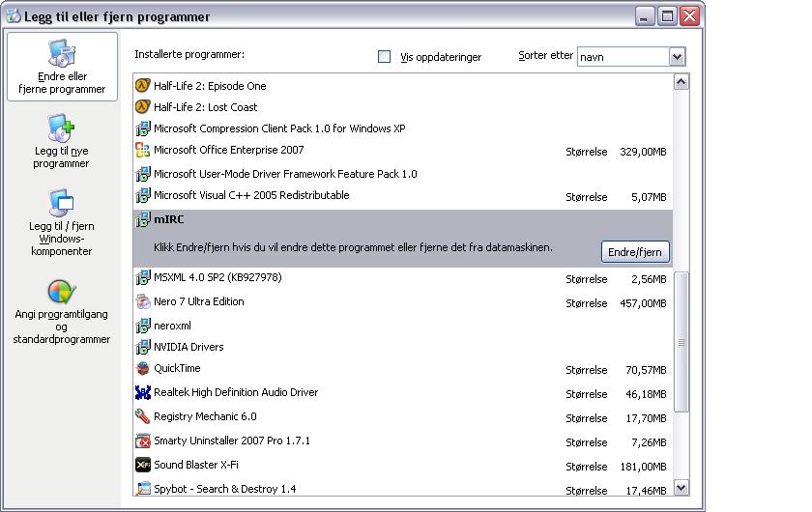
Task: Click the User-Mode Driver Framework icon
Action: 142,174
